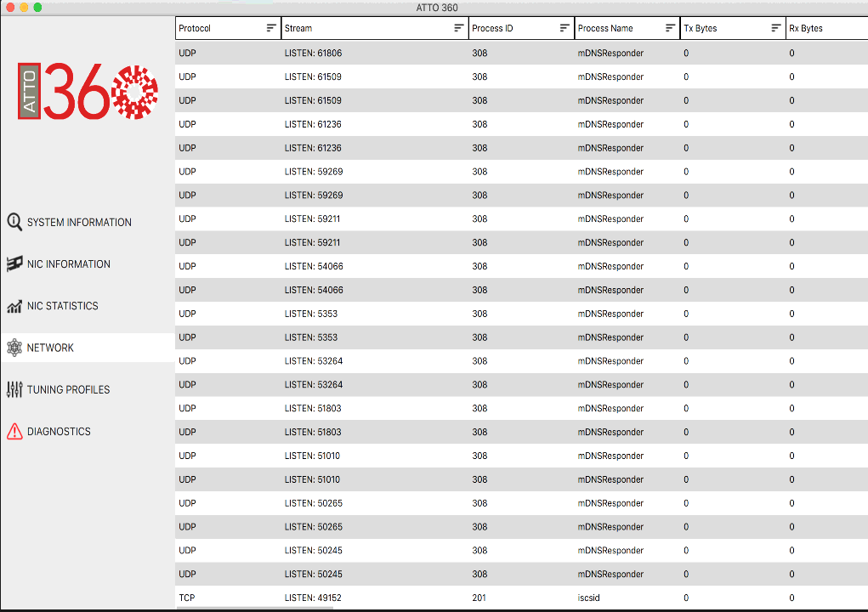Click the horizontal scrollbar below the table
Viewport: 868px width, 612px height.
point(255,608)
